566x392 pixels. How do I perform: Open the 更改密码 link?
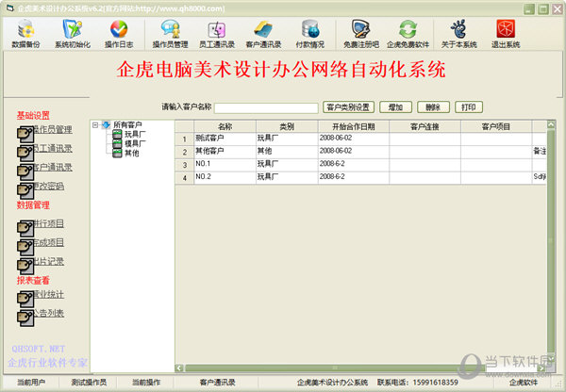coord(49,186)
